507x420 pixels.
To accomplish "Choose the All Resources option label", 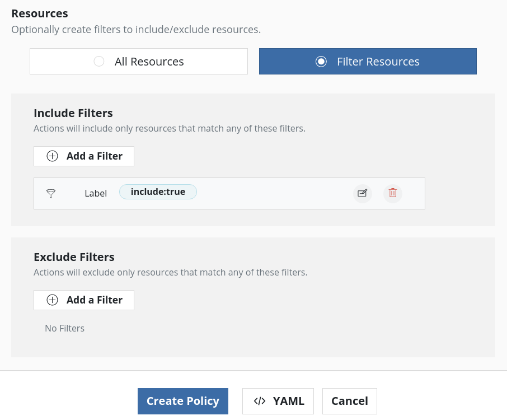I will click(149, 62).
